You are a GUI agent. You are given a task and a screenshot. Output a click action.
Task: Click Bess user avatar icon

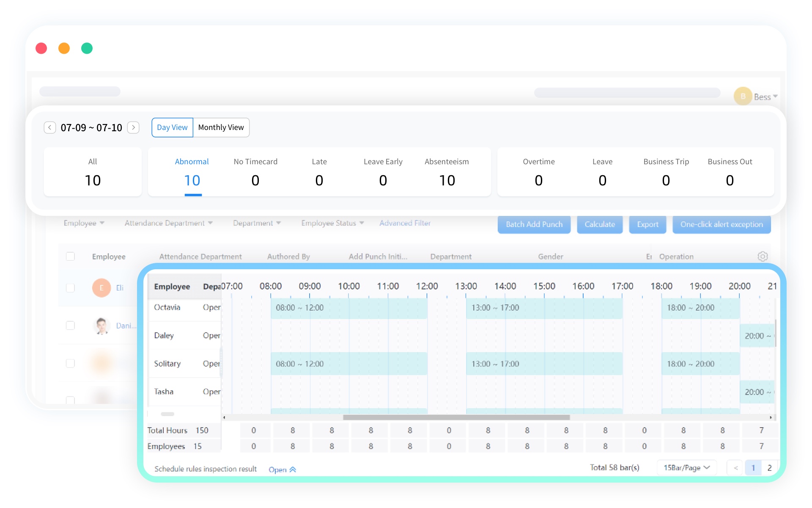click(743, 97)
